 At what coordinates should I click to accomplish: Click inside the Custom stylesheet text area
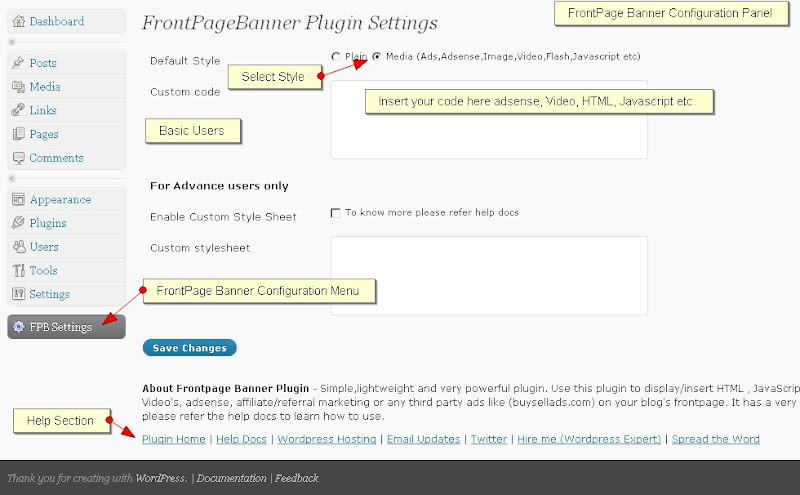[489, 276]
